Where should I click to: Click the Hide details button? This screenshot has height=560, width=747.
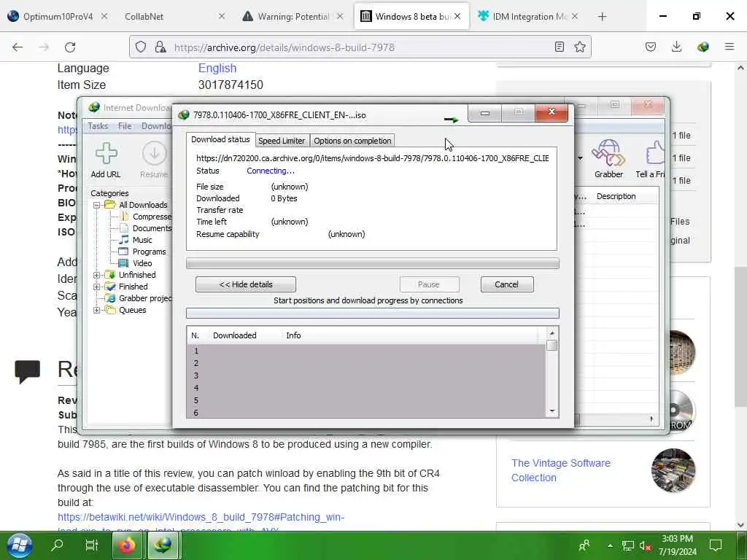click(246, 285)
